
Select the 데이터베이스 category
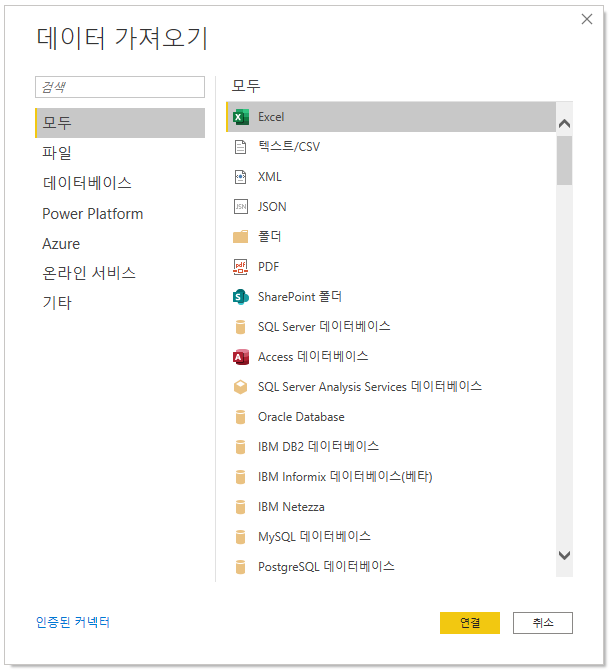click(x=120, y=183)
